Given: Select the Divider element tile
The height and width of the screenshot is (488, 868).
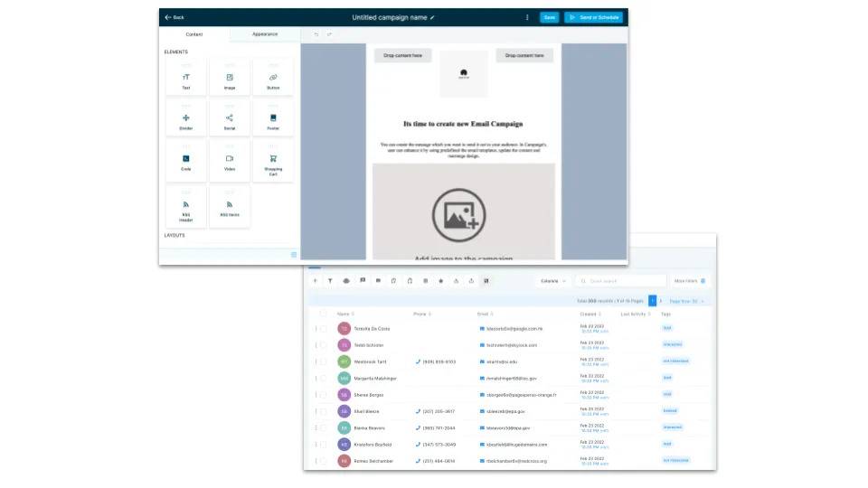Looking at the screenshot, I should coord(186,117).
